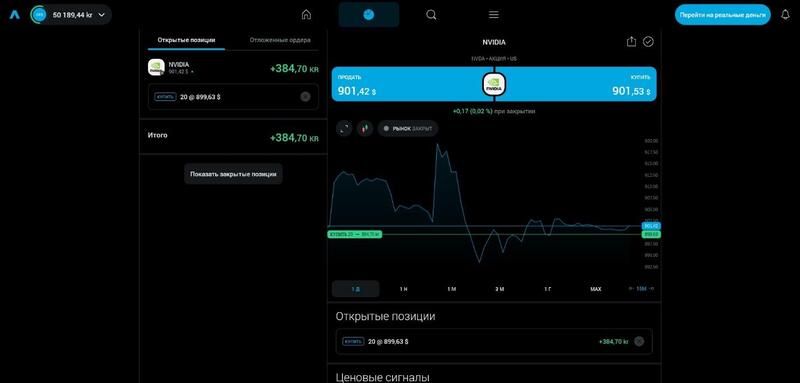Toggle the watchlist checkmark icon
This screenshot has height=383, width=800.
coord(648,42)
